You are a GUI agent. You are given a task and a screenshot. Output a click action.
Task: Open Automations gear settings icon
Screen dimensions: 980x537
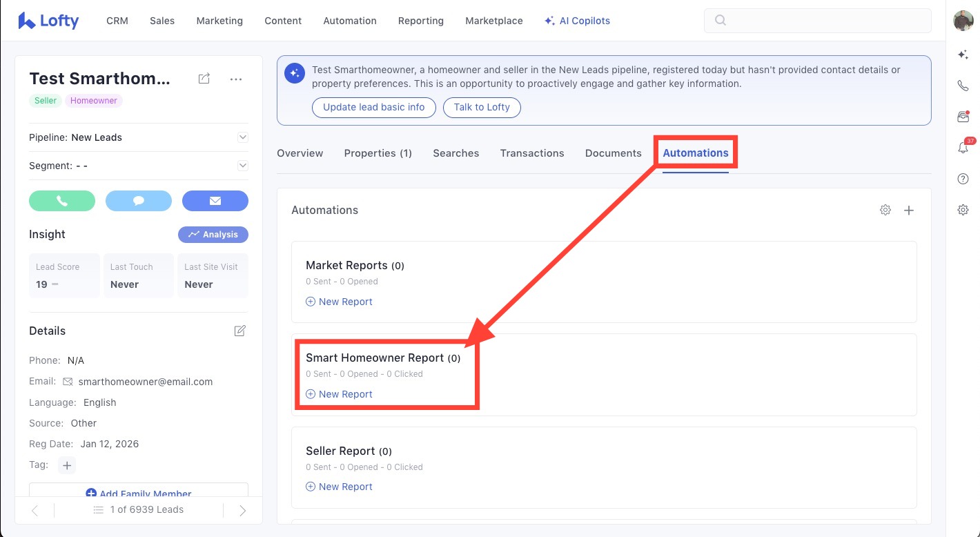[x=885, y=210]
